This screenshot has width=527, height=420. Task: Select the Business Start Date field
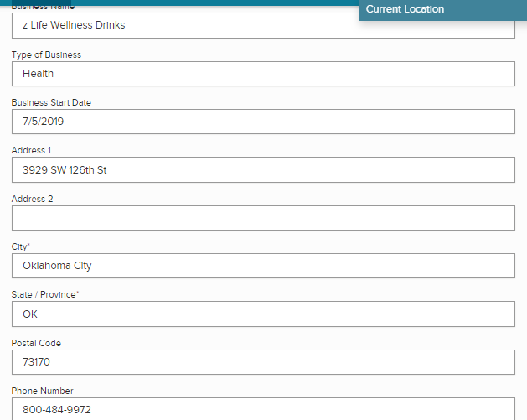263,122
